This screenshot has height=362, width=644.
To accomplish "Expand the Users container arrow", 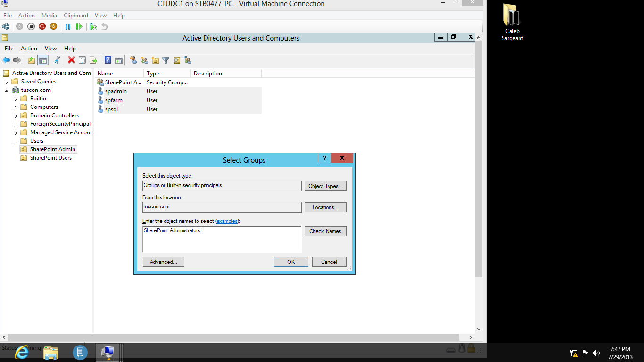I will click(16, 141).
